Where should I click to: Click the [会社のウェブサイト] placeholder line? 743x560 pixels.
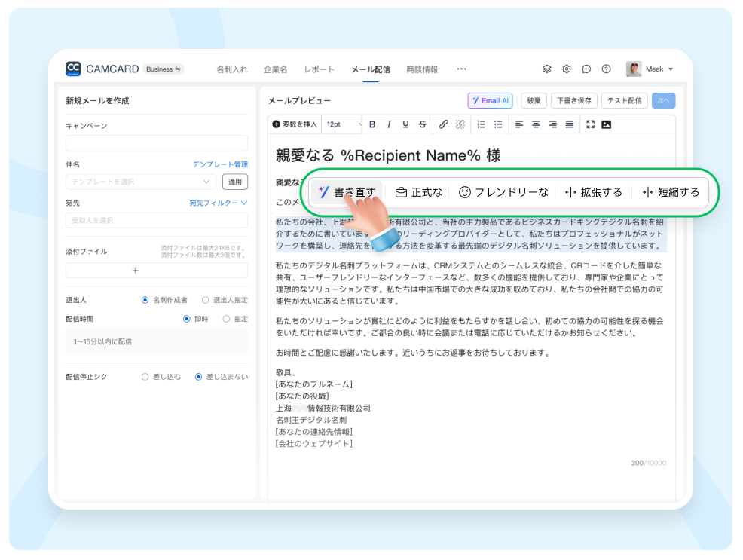(313, 443)
